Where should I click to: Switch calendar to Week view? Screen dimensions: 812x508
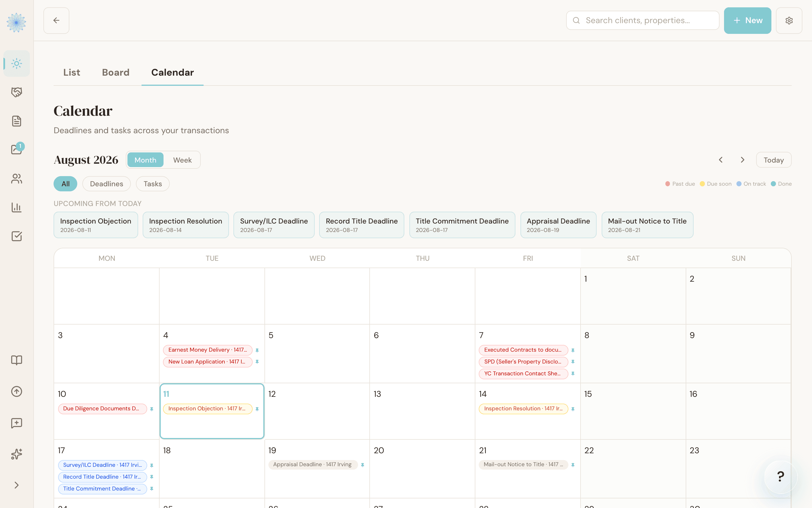pyautogui.click(x=182, y=160)
